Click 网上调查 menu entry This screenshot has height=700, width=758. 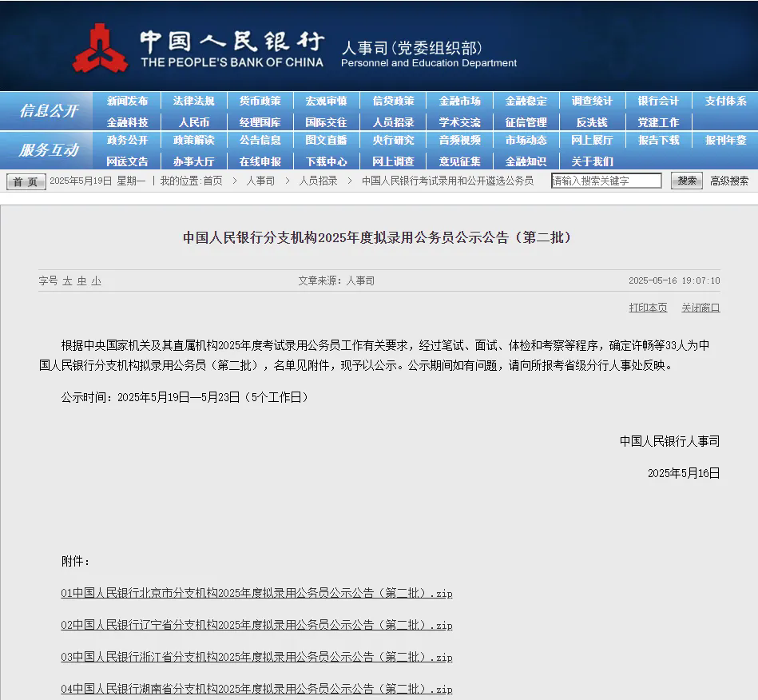(x=393, y=161)
